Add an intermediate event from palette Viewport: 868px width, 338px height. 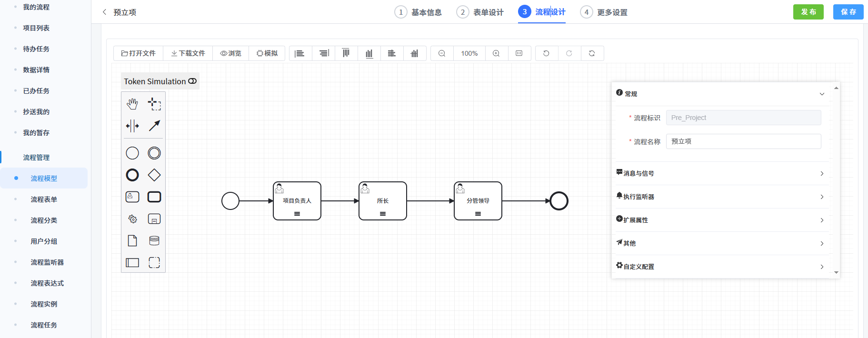pyautogui.click(x=154, y=153)
